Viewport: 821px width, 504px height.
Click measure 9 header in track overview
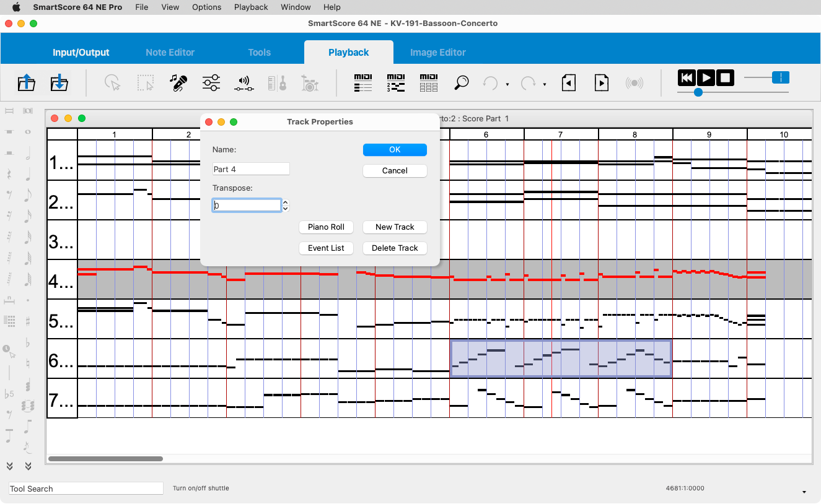[709, 134]
